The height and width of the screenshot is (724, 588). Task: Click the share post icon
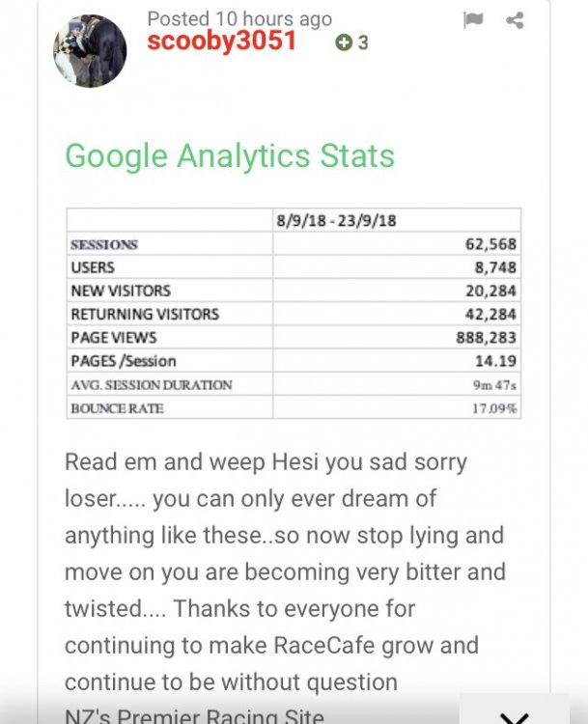515,20
